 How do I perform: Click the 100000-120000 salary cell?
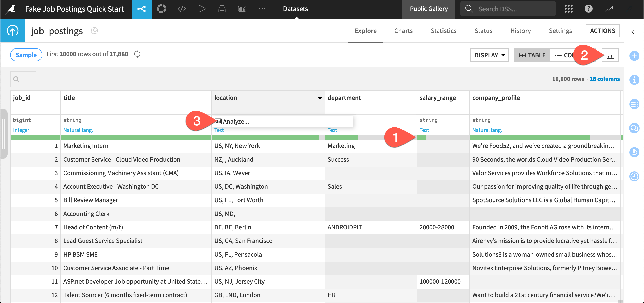443,282
